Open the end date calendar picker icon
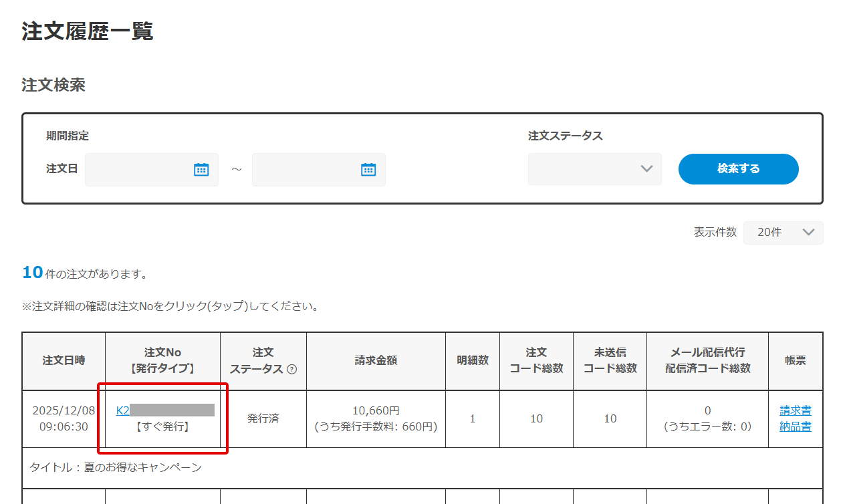Image resolution: width=845 pixels, height=504 pixels. (368, 169)
